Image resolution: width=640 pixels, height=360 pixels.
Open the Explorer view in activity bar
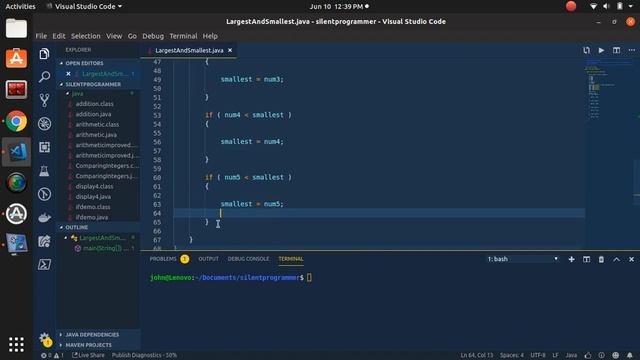coord(44,53)
